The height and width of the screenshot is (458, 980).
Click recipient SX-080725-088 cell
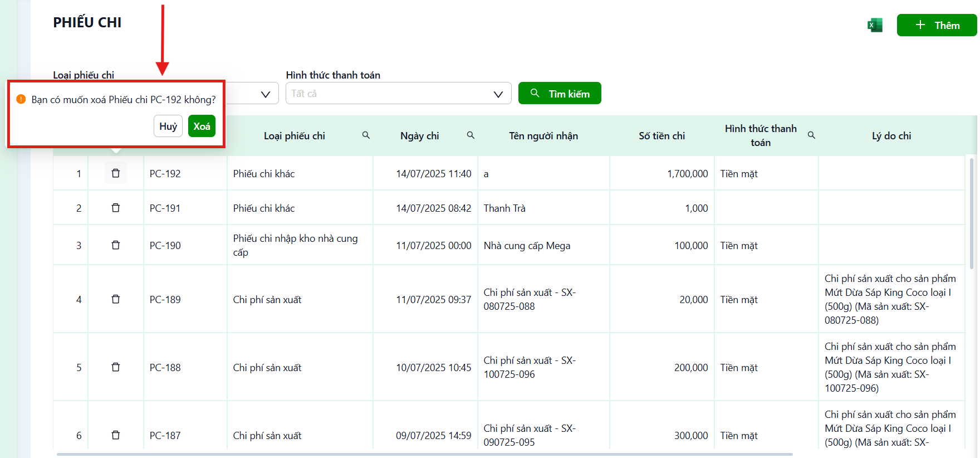pos(543,299)
